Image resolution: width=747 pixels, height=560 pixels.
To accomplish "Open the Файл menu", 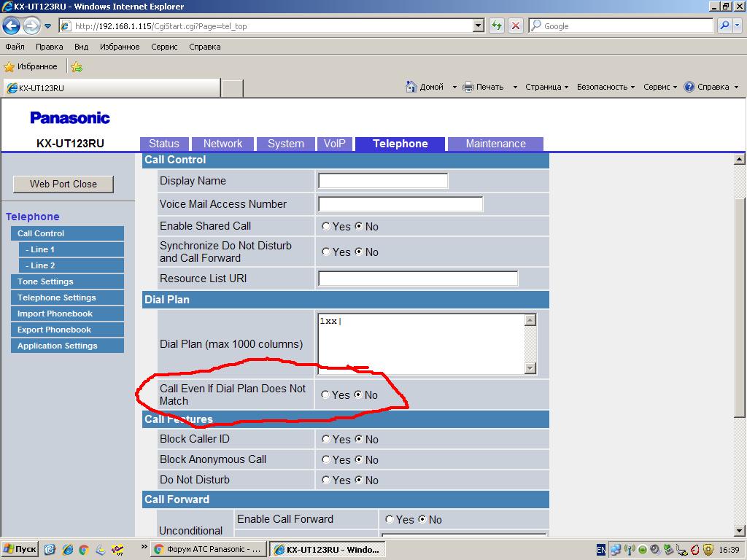I will point(15,47).
